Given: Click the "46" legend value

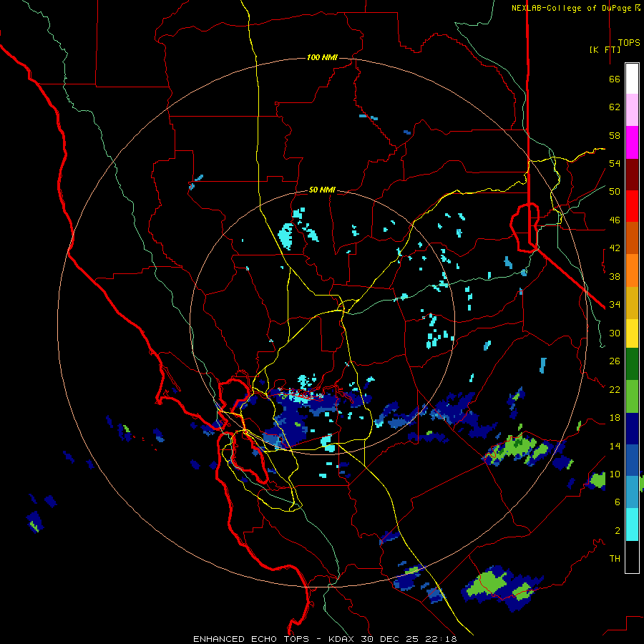Looking at the screenshot, I should coord(615,220).
